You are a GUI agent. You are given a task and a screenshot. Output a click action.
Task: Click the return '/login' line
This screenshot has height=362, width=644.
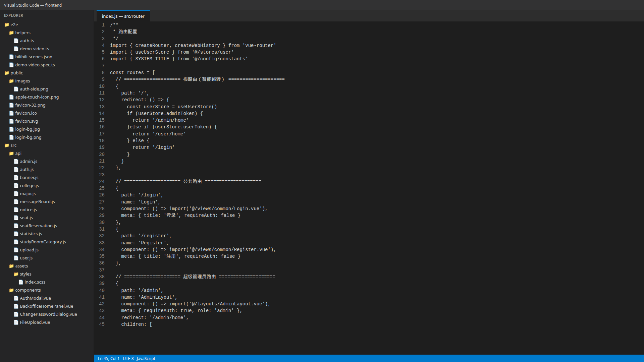pyautogui.click(x=154, y=147)
